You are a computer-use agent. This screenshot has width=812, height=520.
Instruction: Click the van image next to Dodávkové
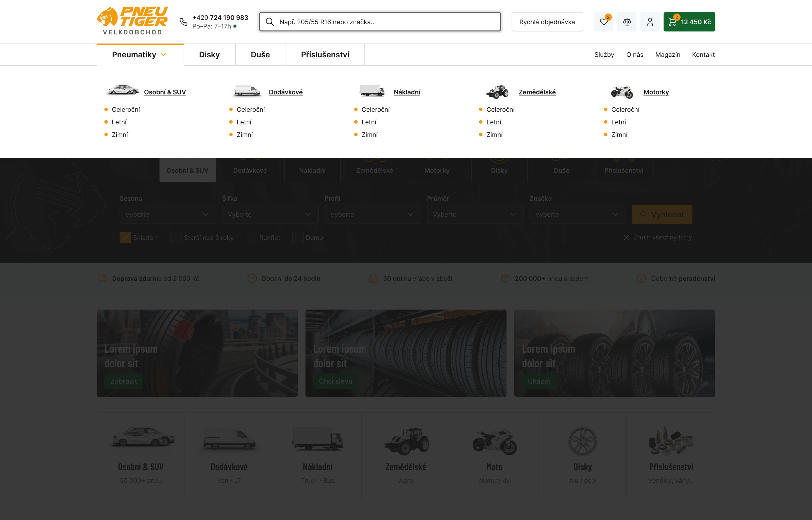[x=247, y=91]
